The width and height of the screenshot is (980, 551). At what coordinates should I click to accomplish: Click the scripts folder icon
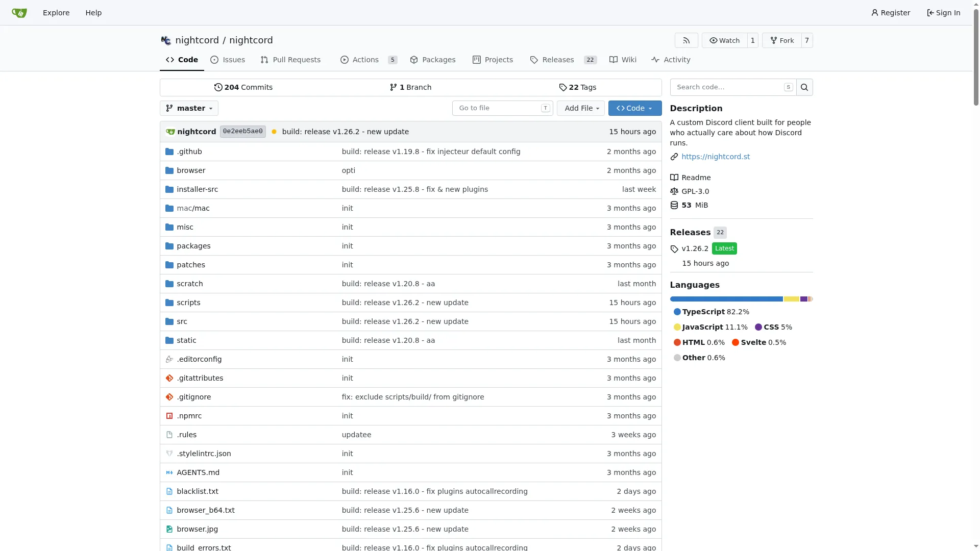click(x=169, y=303)
